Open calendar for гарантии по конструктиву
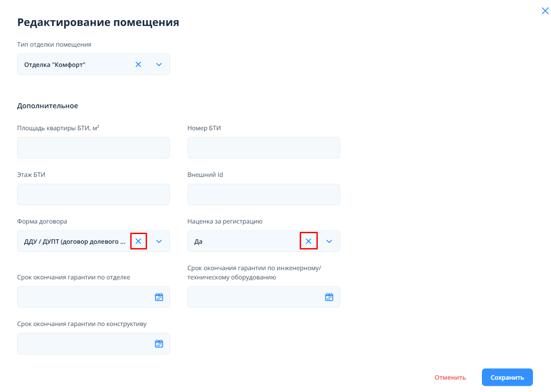Viewport: 551px width, 392px height. point(159,344)
